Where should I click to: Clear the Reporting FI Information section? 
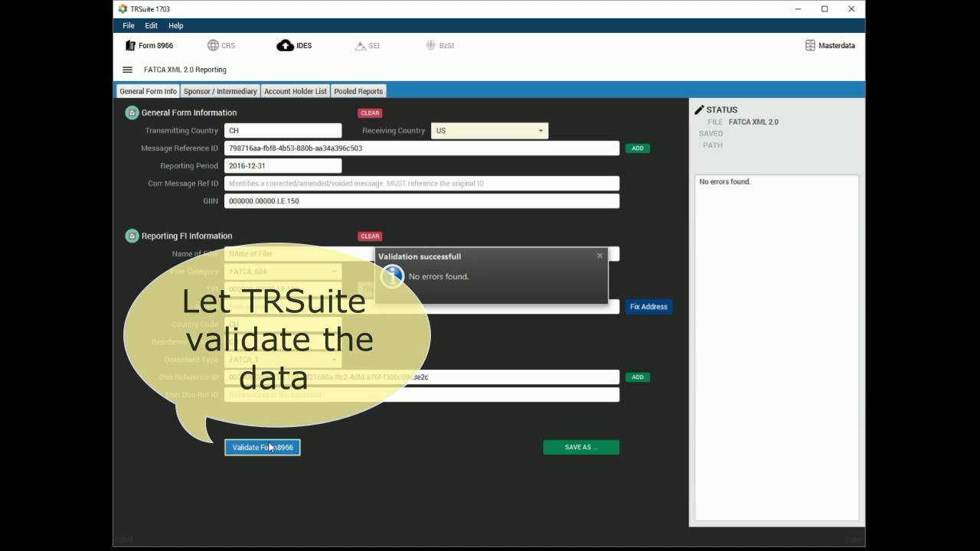370,236
